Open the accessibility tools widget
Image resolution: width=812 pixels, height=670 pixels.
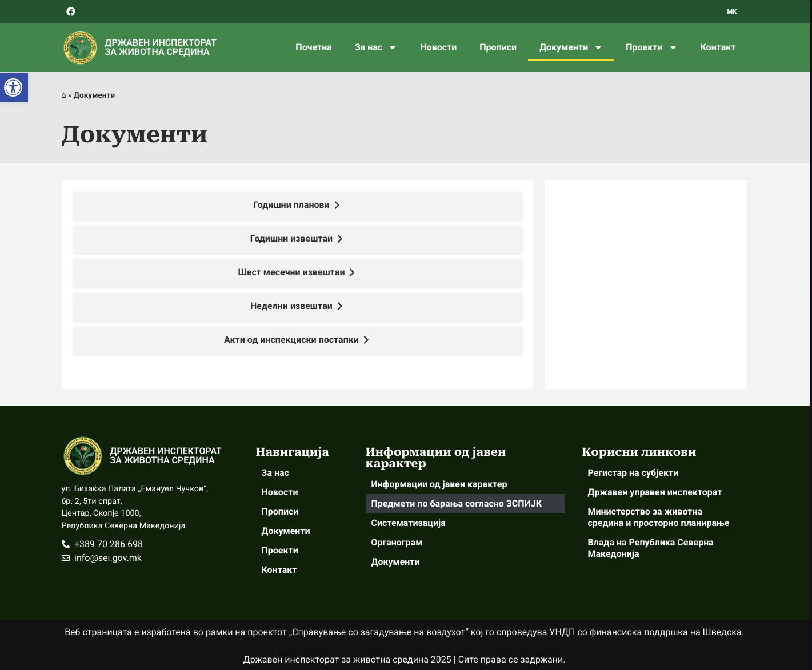pos(13,87)
